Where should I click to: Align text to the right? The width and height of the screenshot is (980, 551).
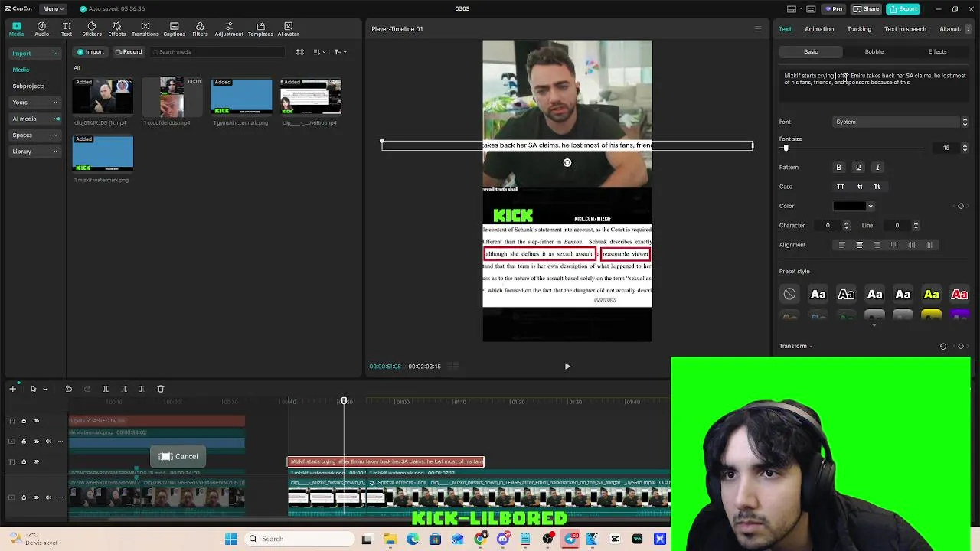click(877, 245)
